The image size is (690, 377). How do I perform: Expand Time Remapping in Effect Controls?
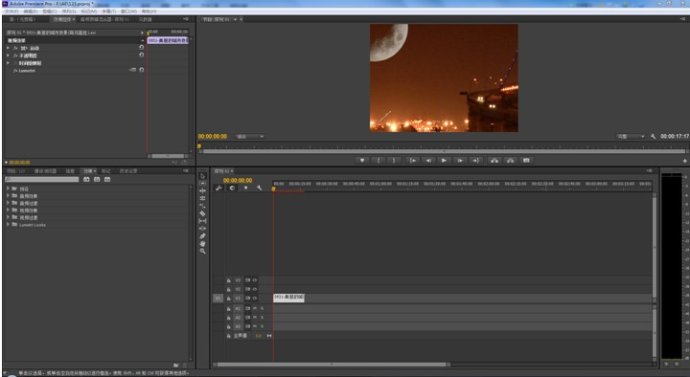click(8, 63)
